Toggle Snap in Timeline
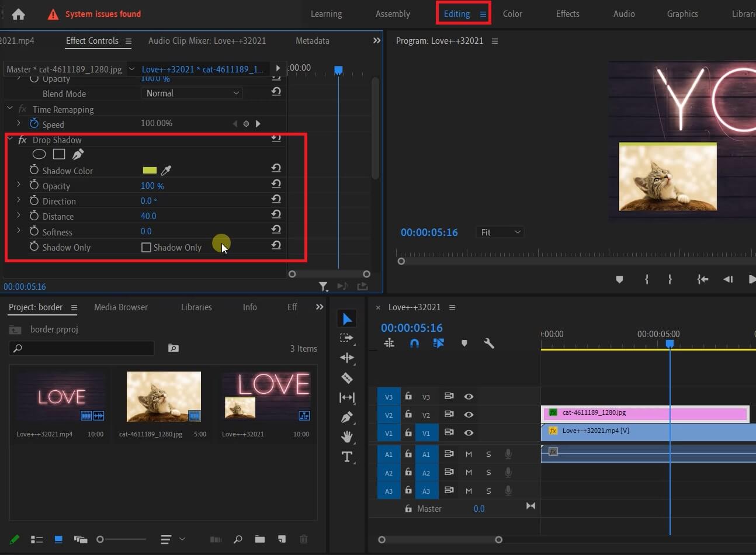 click(414, 344)
